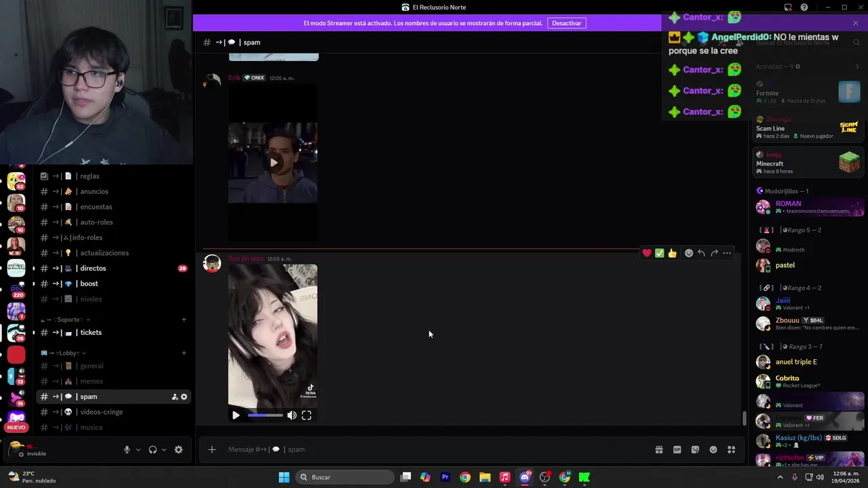Show hidden system tray icons
The width and height of the screenshot is (868, 488).
point(780,477)
